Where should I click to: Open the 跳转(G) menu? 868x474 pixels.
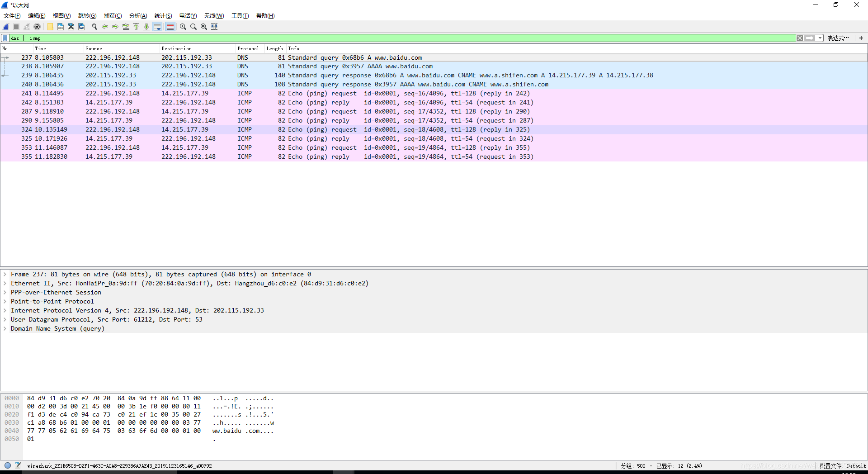(87, 16)
